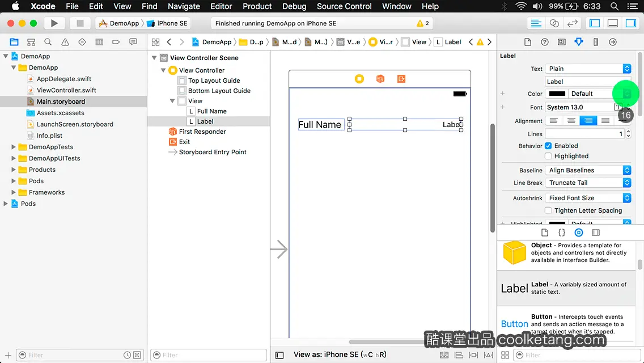Screen dimensions: 644x363
Task: Open the Project navigator folder icon
Action: (x=14, y=42)
